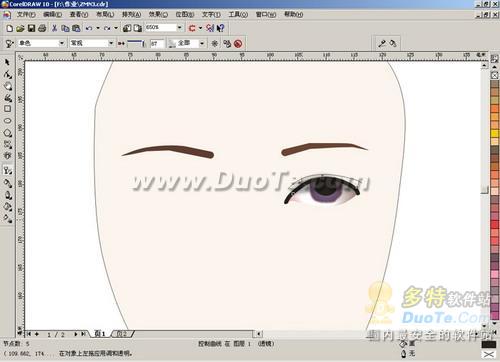Open the Layout menu

(x=105, y=14)
